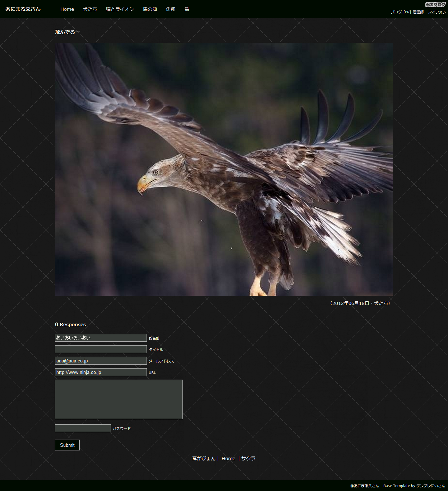This screenshot has height=491, width=448.
Task: Follow the 看護師 ad link
Action: click(x=418, y=12)
